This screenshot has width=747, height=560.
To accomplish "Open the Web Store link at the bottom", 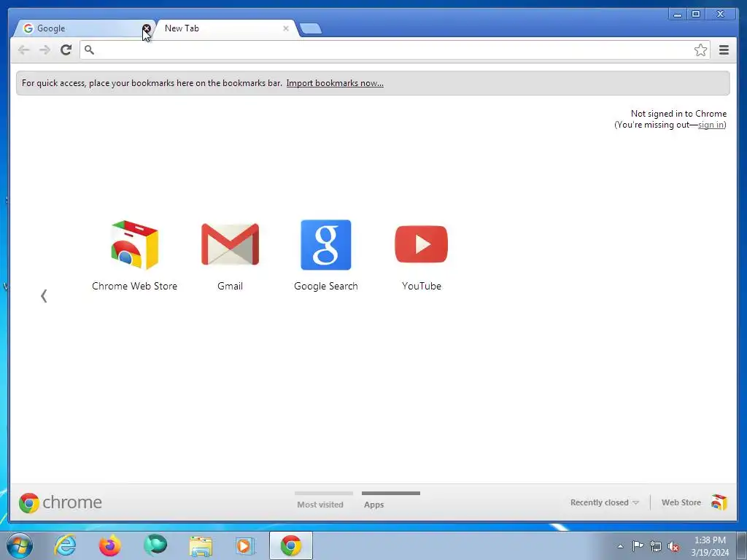I will (x=681, y=502).
